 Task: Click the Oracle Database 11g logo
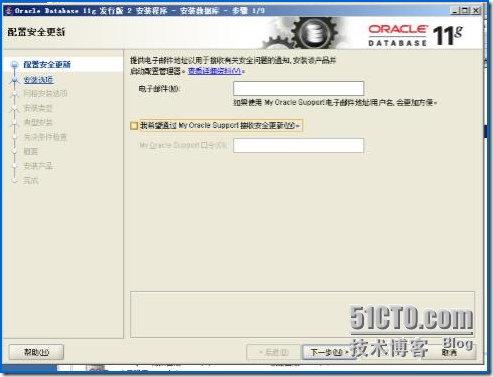[416, 35]
